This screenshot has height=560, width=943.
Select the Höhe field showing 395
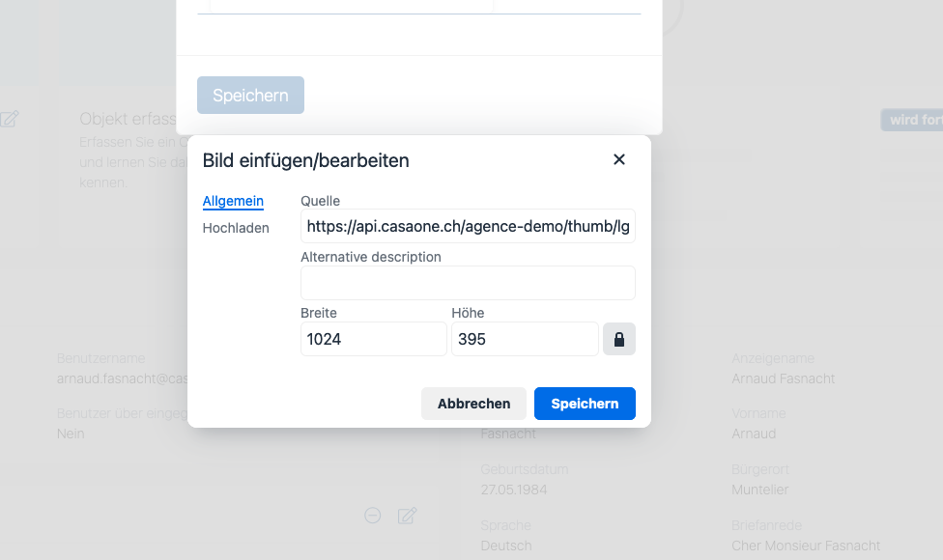click(x=525, y=340)
